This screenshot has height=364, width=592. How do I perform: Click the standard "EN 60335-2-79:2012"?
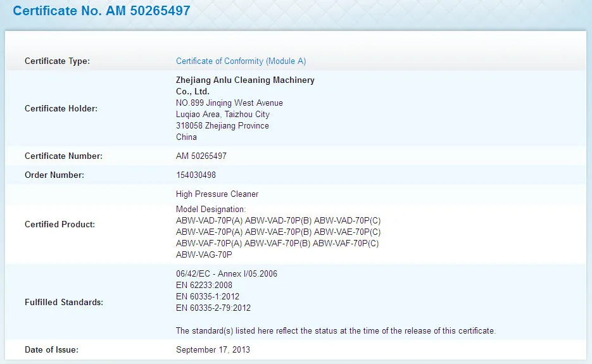point(213,308)
